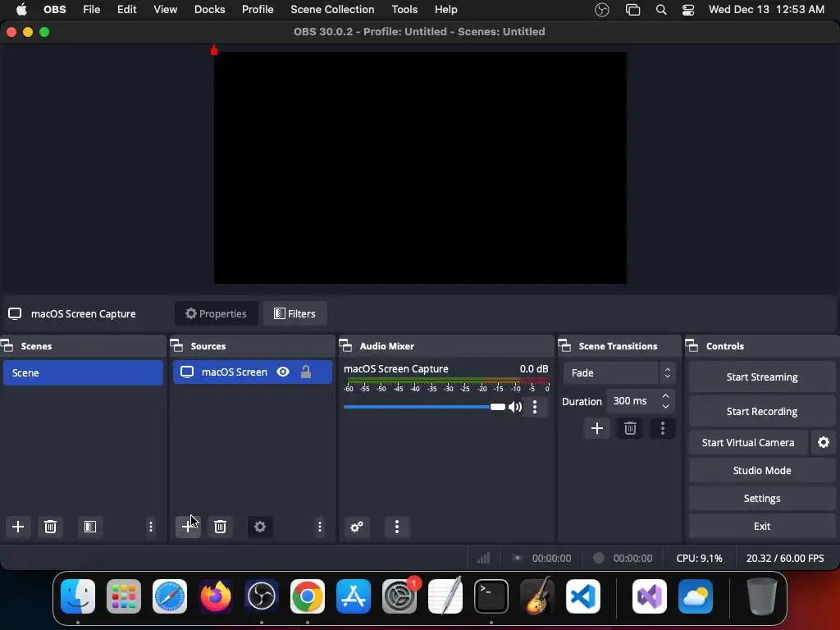Click the black preview canvas
This screenshot has width=840, height=630.
(420, 167)
